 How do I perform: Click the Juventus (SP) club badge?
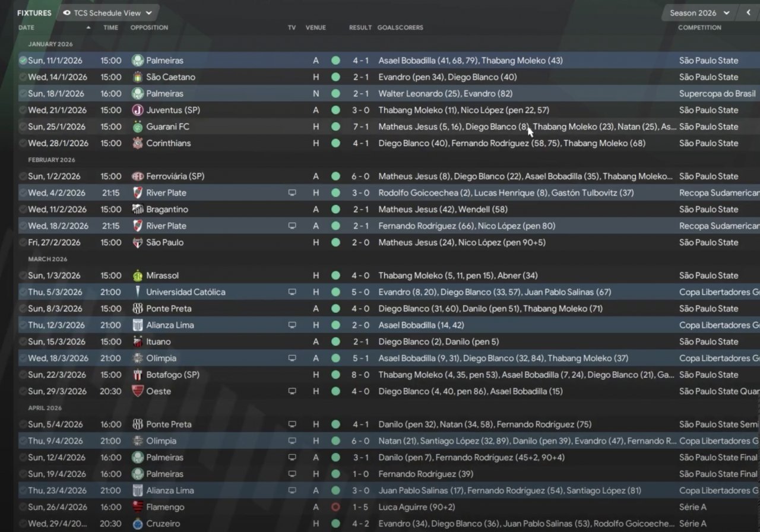[137, 110]
